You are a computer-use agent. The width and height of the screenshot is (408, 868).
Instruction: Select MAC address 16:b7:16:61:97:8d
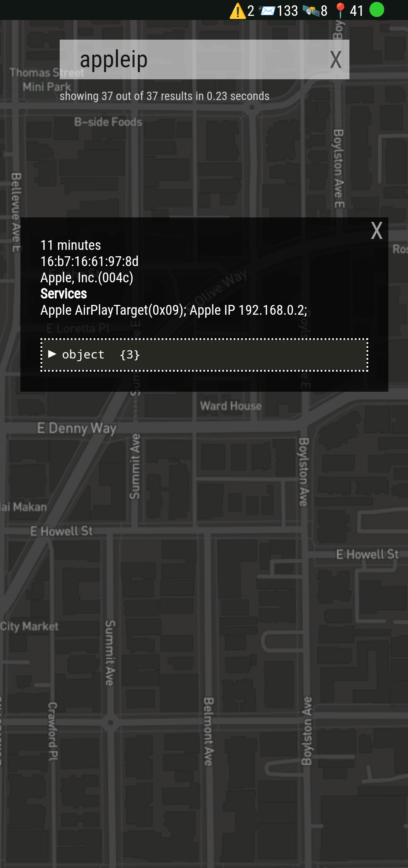90,261
